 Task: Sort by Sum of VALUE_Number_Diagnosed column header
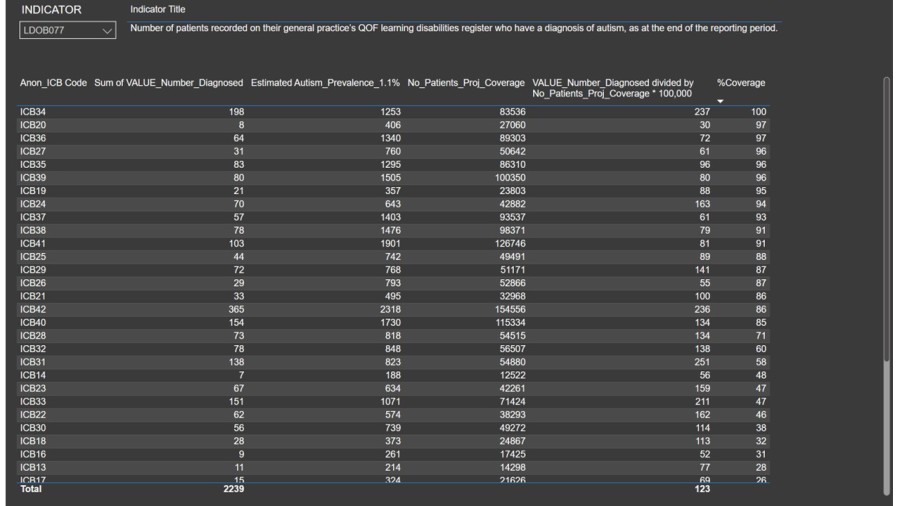[x=168, y=82]
